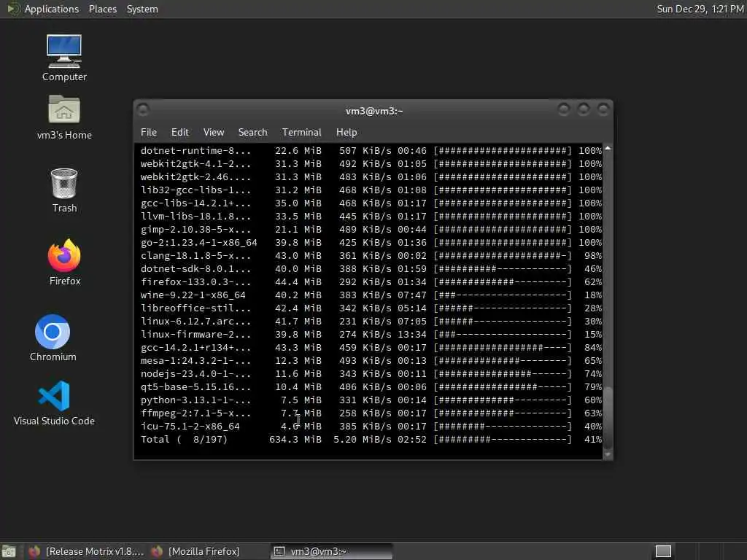Viewport: 747px width, 560px height.
Task: Click the qt5-base-5.15.16 line
Action: coord(371,387)
